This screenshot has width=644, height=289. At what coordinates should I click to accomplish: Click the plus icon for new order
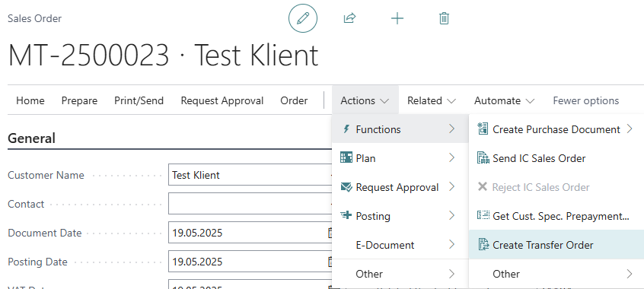click(x=397, y=18)
